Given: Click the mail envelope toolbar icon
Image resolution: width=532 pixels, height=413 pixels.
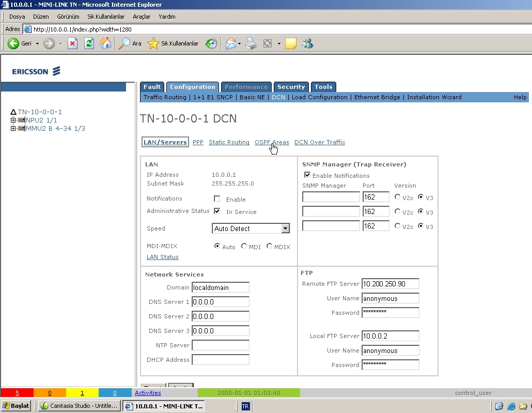Looking at the screenshot, I should point(231,43).
